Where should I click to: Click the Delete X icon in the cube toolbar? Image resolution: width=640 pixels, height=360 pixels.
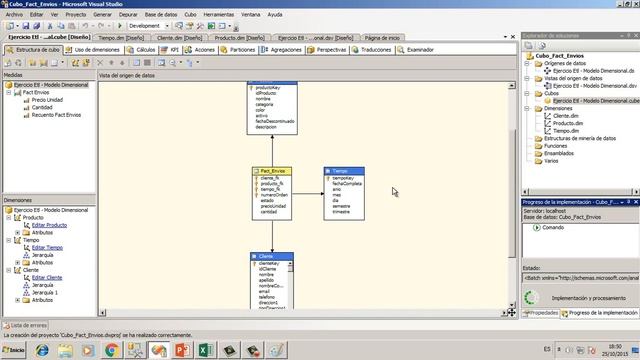[x=100, y=63]
